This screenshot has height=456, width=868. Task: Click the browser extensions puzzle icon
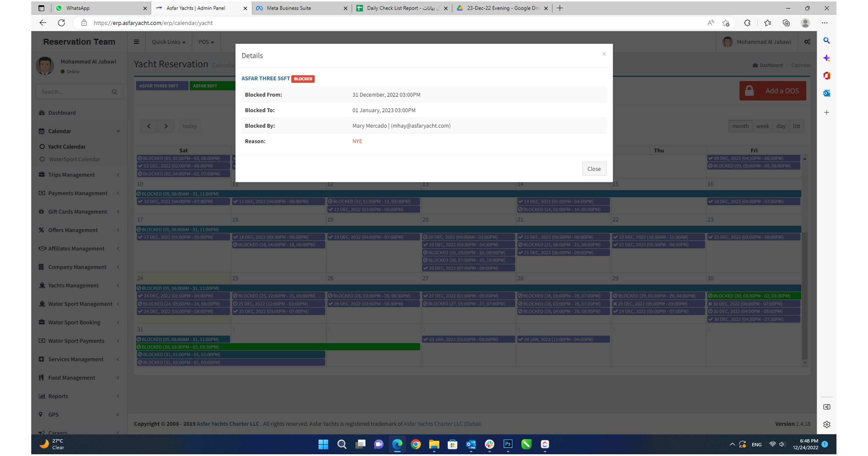747,23
